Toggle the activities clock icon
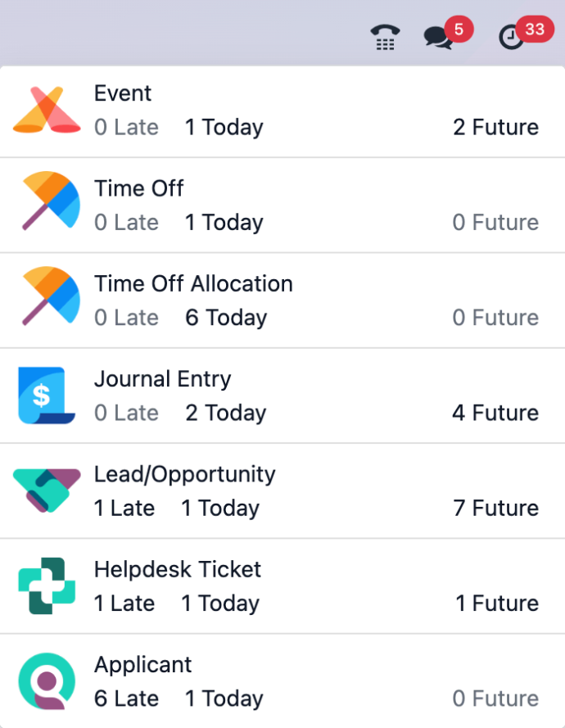565x728 pixels. [512, 37]
